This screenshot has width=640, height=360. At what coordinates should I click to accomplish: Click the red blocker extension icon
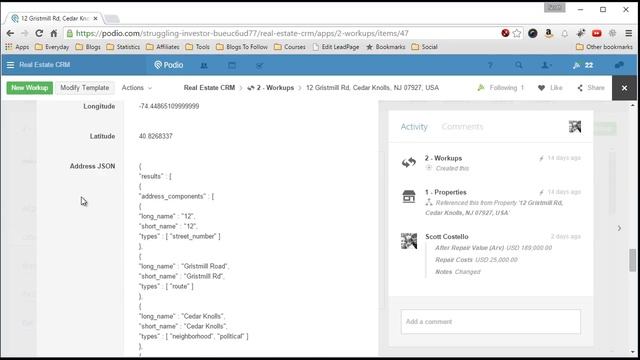pyautogui.click(x=505, y=33)
